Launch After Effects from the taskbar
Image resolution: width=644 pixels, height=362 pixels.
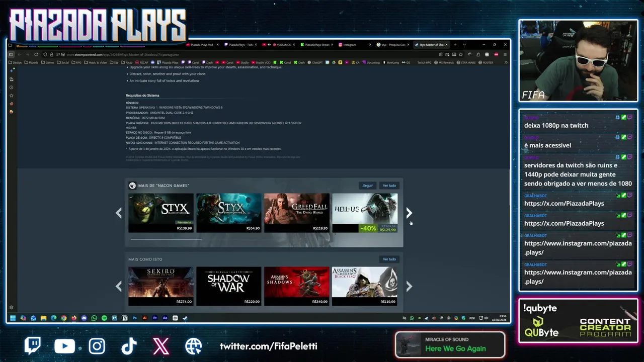click(x=165, y=318)
